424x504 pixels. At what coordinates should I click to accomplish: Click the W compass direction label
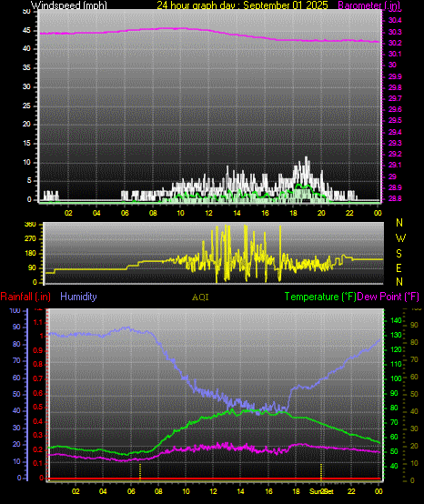click(x=400, y=238)
